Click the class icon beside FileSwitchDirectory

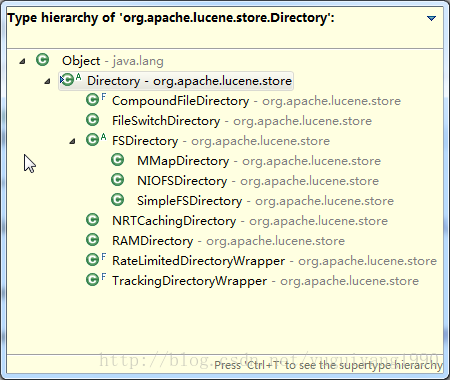click(x=92, y=120)
